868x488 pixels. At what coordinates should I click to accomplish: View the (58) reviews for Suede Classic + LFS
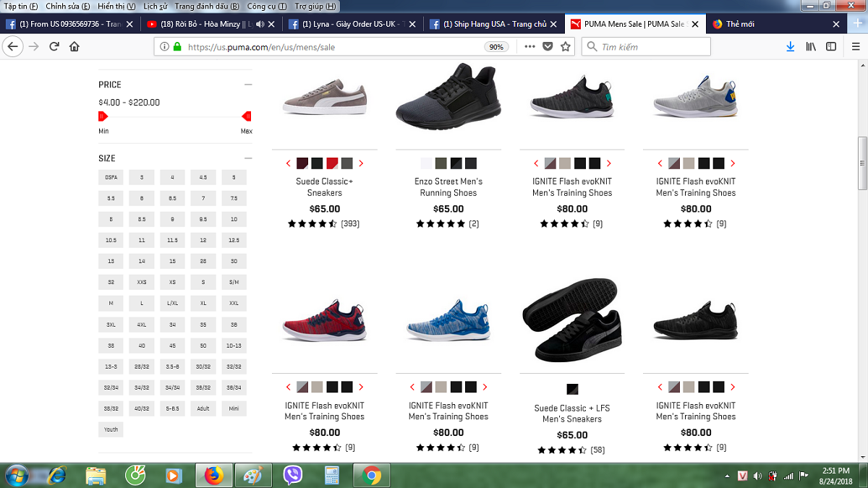(597, 450)
